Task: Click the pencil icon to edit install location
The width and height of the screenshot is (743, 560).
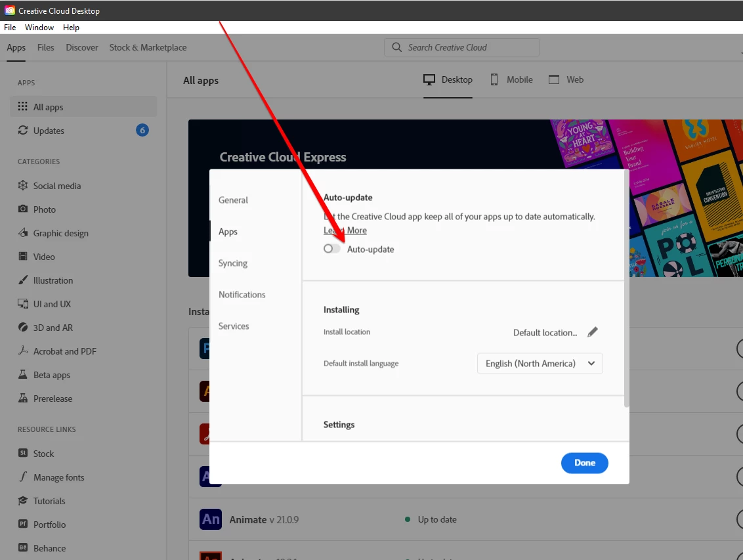Action: tap(592, 332)
